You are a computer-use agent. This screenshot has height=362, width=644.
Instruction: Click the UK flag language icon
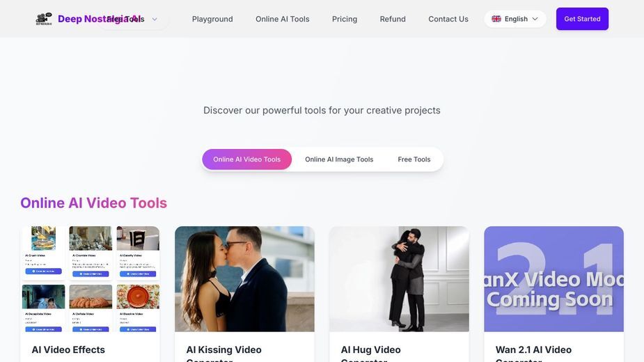click(496, 19)
